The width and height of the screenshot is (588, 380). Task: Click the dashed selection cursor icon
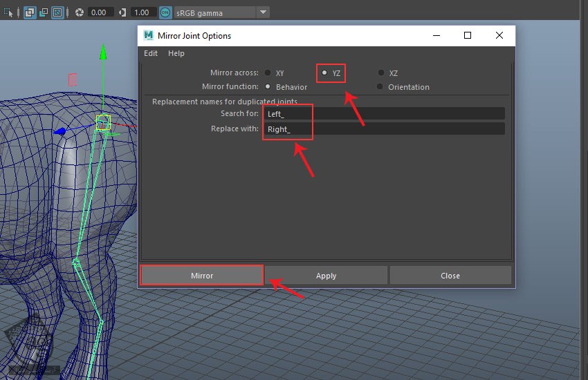point(8,12)
